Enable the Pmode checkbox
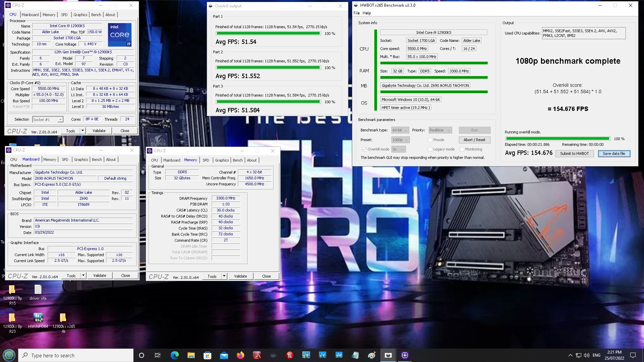 click(430, 140)
